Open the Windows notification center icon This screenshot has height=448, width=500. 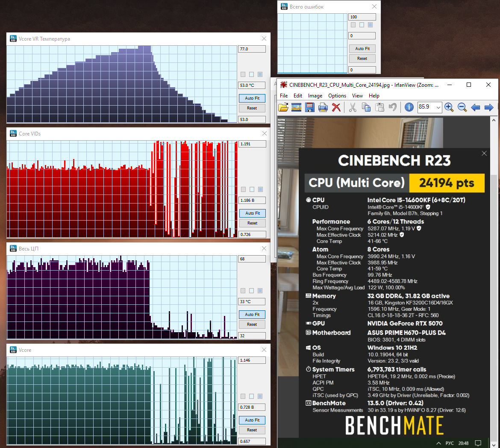[478, 443]
